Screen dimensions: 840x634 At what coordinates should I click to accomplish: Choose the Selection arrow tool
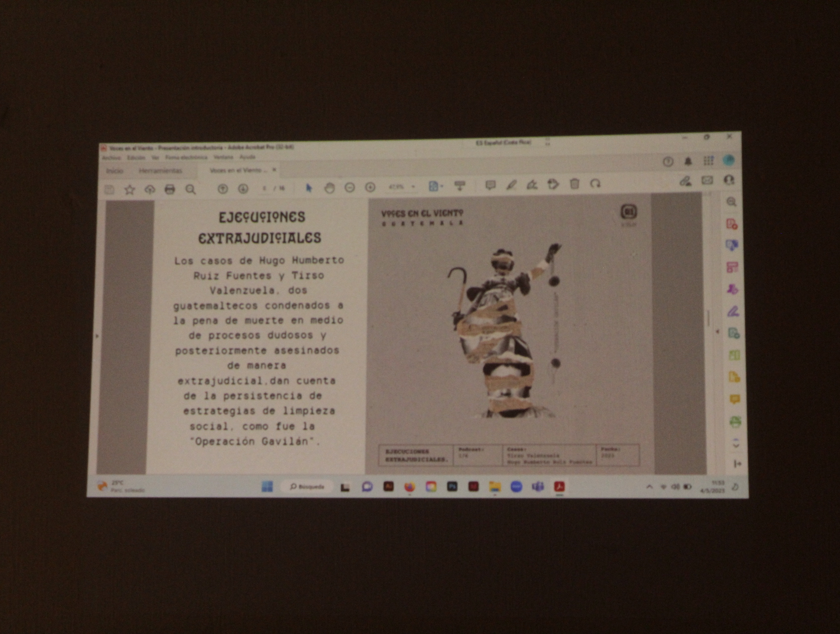click(309, 188)
